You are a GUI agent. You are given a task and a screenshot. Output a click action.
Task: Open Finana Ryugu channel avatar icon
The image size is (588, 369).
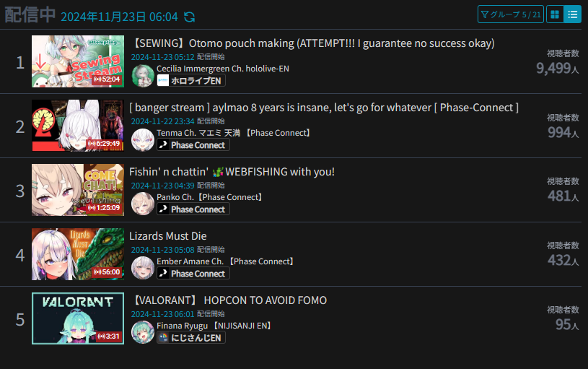point(143,332)
